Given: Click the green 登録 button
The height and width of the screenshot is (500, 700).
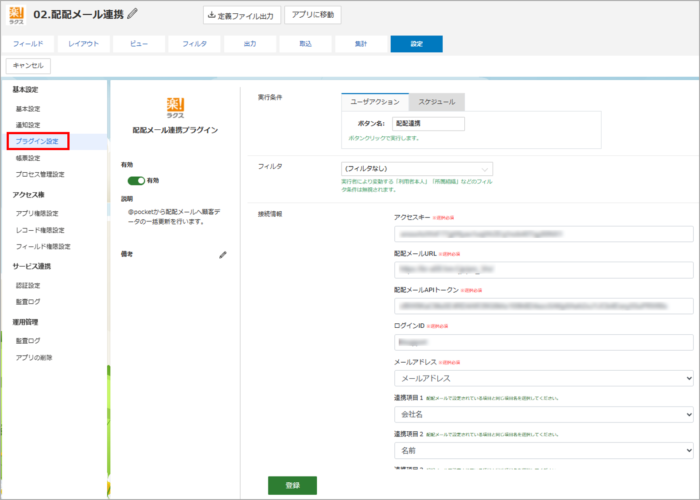Looking at the screenshot, I should [292, 485].
